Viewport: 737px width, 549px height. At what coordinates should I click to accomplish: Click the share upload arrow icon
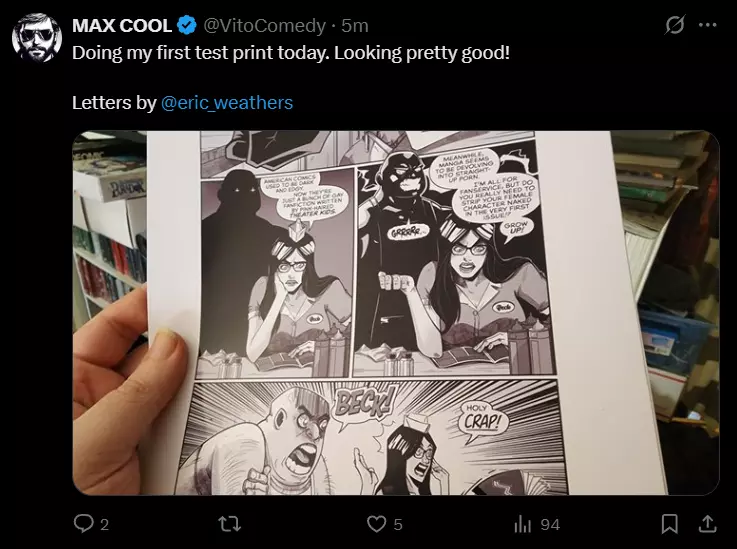[x=707, y=524]
